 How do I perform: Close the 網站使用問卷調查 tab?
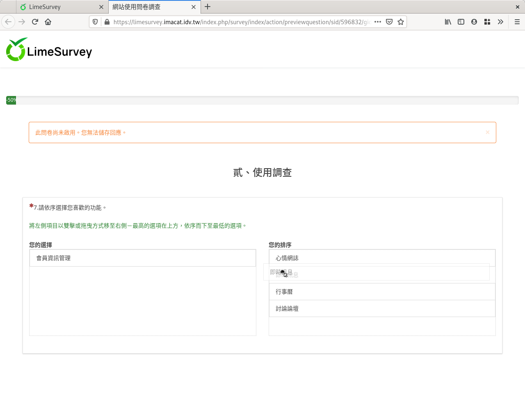pos(194,7)
